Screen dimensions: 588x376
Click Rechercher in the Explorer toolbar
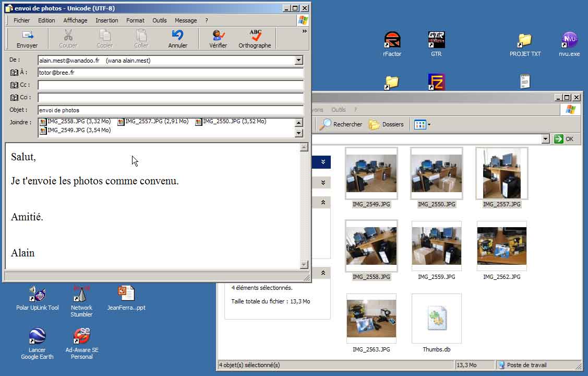(341, 124)
